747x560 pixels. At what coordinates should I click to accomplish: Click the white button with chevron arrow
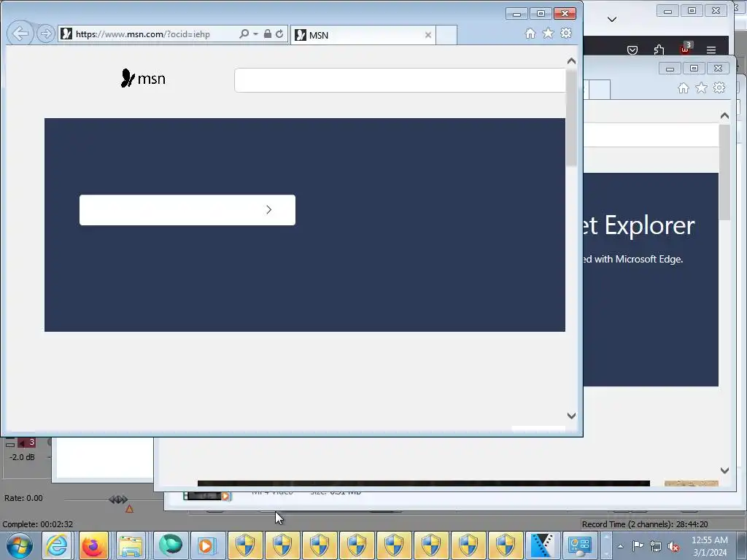pos(187,210)
